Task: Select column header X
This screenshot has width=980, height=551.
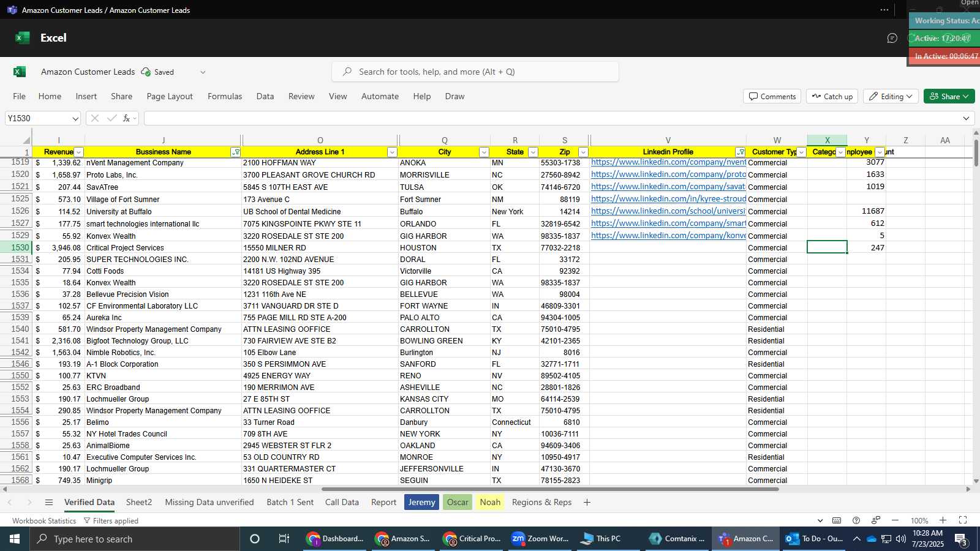Action: [x=827, y=140]
